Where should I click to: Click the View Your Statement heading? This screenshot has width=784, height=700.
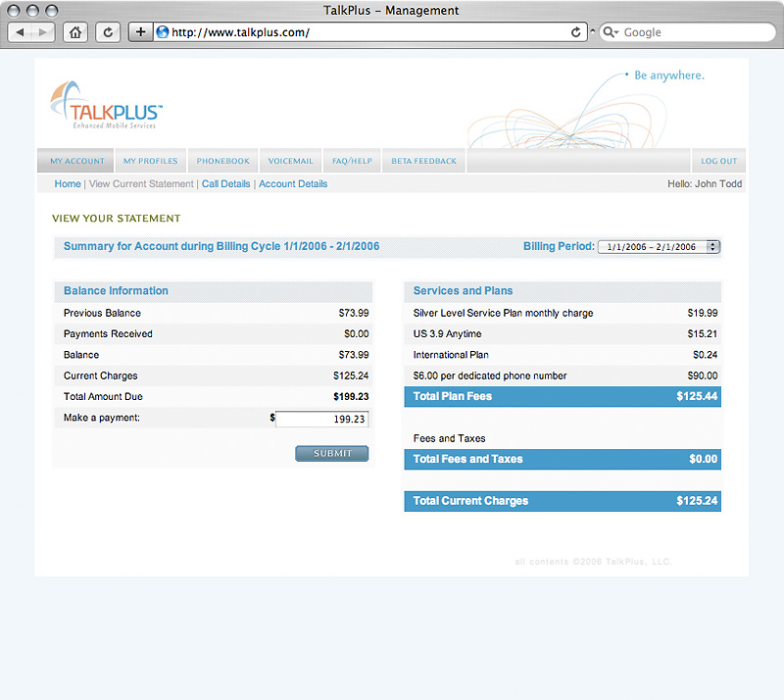pyautogui.click(x=116, y=219)
